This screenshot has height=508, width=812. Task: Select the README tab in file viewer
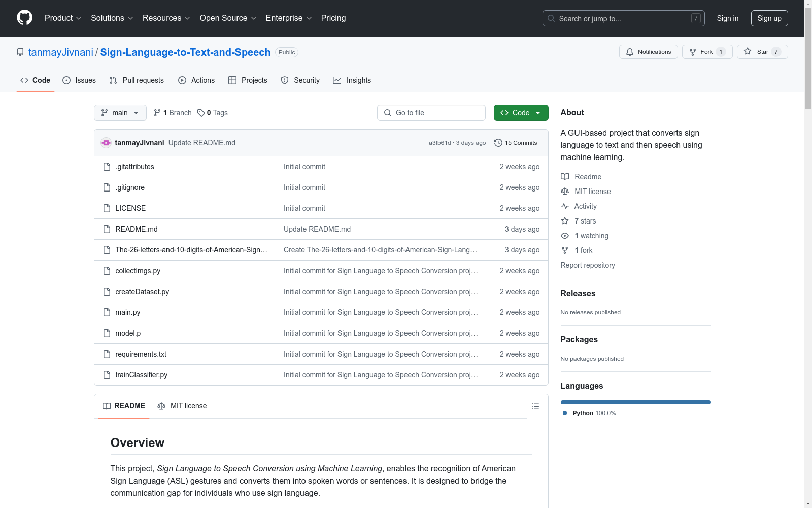(124, 406)
